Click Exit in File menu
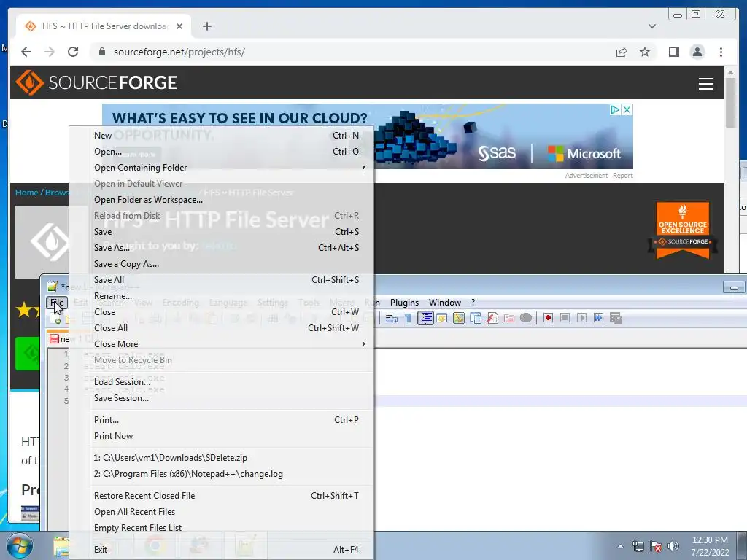 [x=222, y=550]
